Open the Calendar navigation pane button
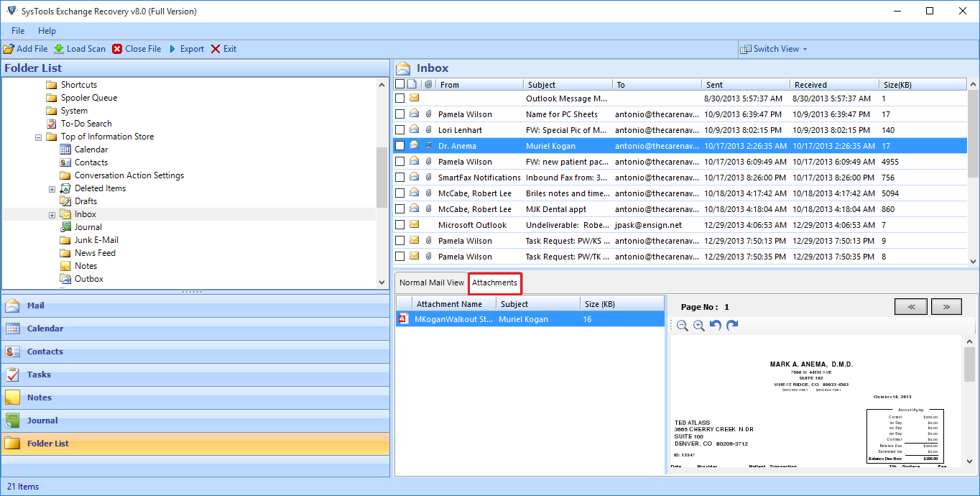The image size is (980, 496). pos(45,329)
